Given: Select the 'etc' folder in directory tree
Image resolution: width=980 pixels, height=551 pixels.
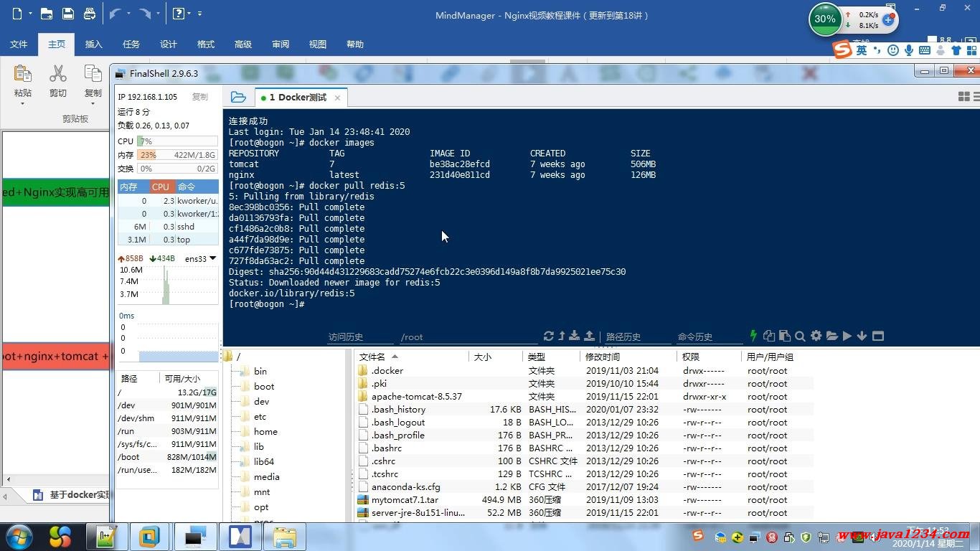Looking at the screenshot, I should pos(260,416).
